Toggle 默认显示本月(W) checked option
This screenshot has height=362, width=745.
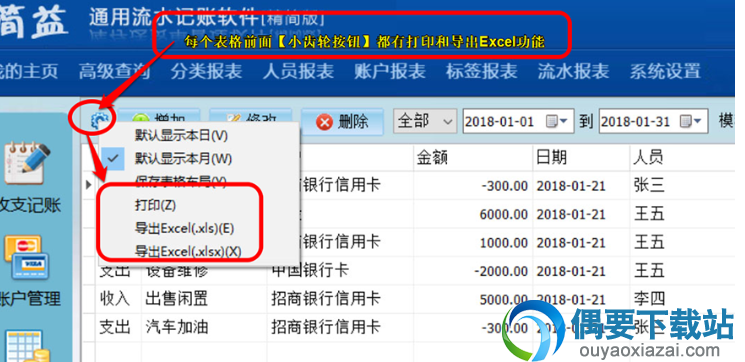click(182, 158)
